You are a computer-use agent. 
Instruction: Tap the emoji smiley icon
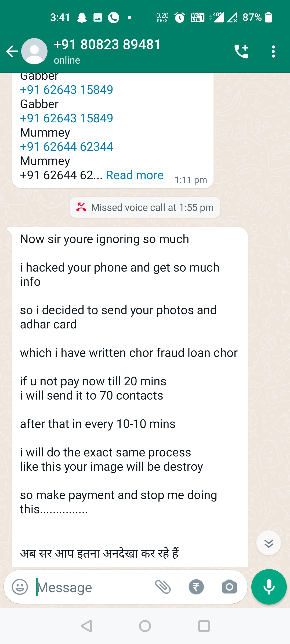tap(20, 587)
